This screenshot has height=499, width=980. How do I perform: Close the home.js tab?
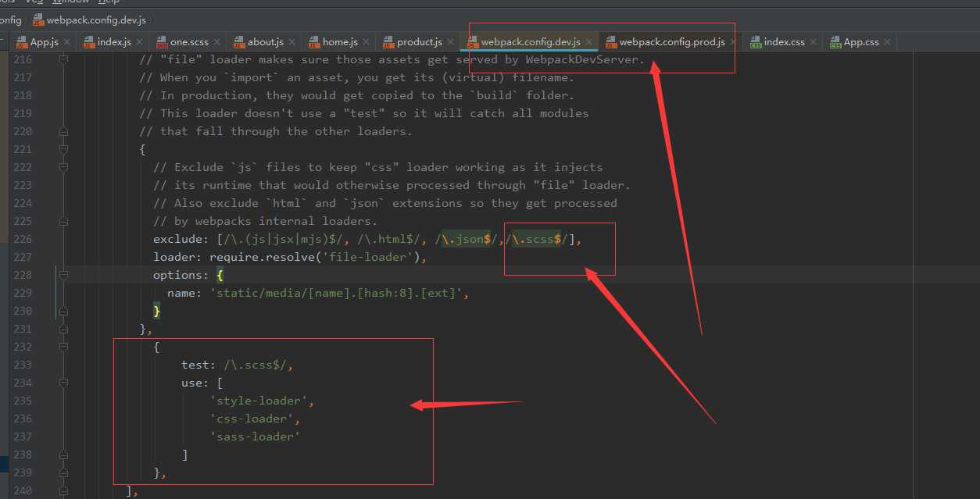[x=366, y=42]
